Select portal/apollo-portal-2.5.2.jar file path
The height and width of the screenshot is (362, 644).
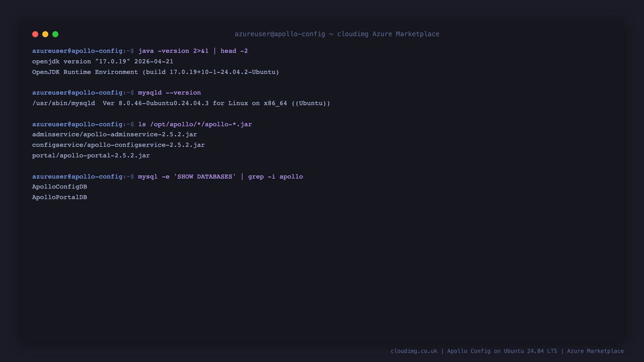pos(91,155)
